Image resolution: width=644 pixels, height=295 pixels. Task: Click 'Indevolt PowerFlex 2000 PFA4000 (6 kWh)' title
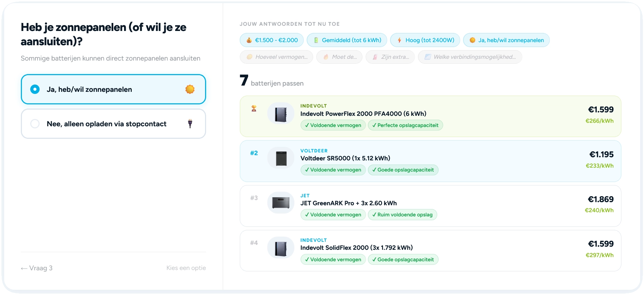(x=363, y=114)
